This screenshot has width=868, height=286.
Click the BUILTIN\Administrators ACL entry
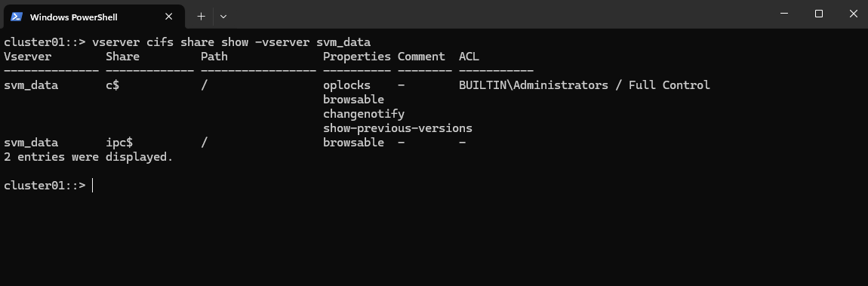tap(584, 85)
